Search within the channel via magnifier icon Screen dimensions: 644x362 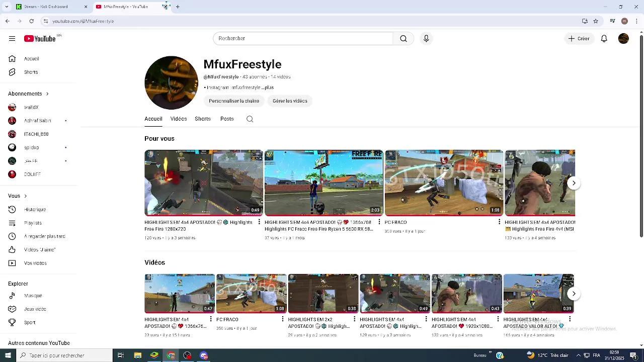pyautogui.click(x=250, y=119)
